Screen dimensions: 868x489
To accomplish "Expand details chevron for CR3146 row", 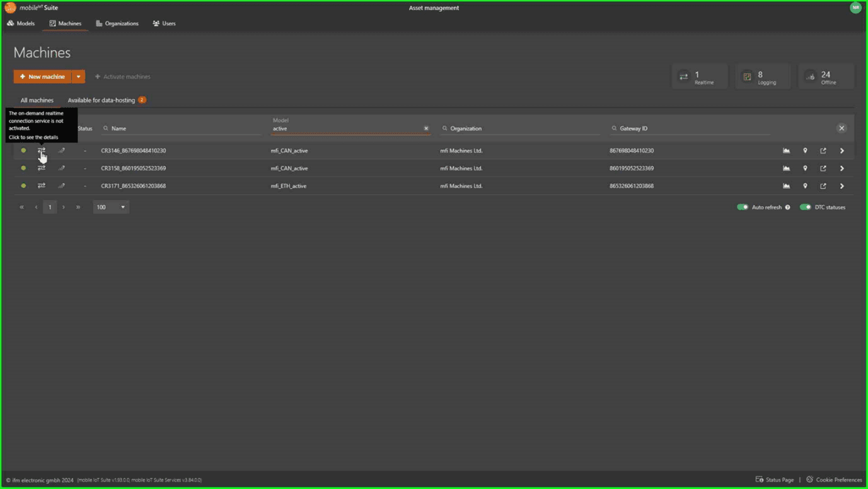I will tap(842, 151).
